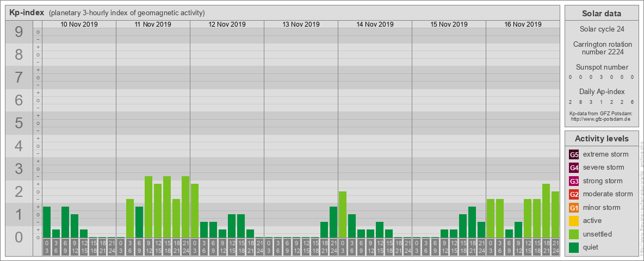Click the 12 Nov 00-03h unsettled bar
The image size is (644, 261).
pos(195,210)
